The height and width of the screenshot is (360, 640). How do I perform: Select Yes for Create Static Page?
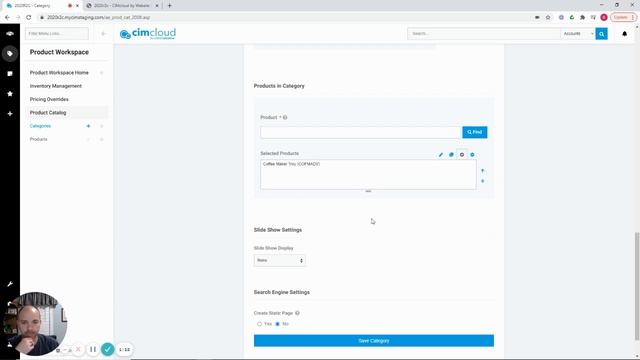259,324
